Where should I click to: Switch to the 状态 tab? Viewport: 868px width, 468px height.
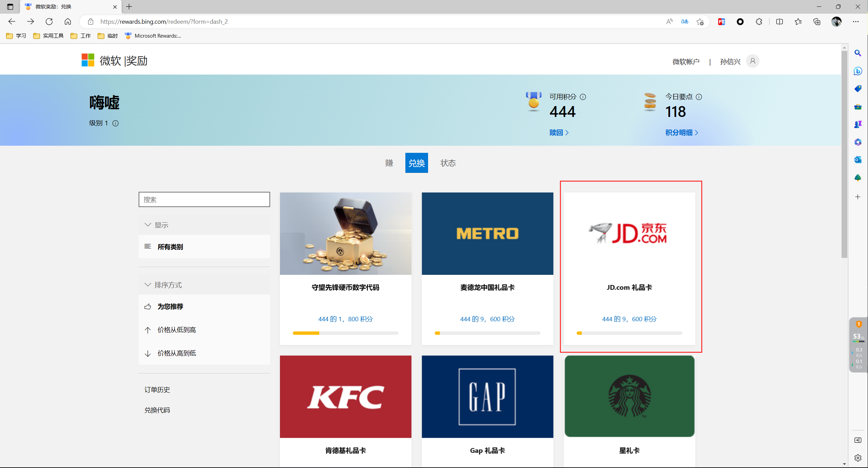pos(448,163)
